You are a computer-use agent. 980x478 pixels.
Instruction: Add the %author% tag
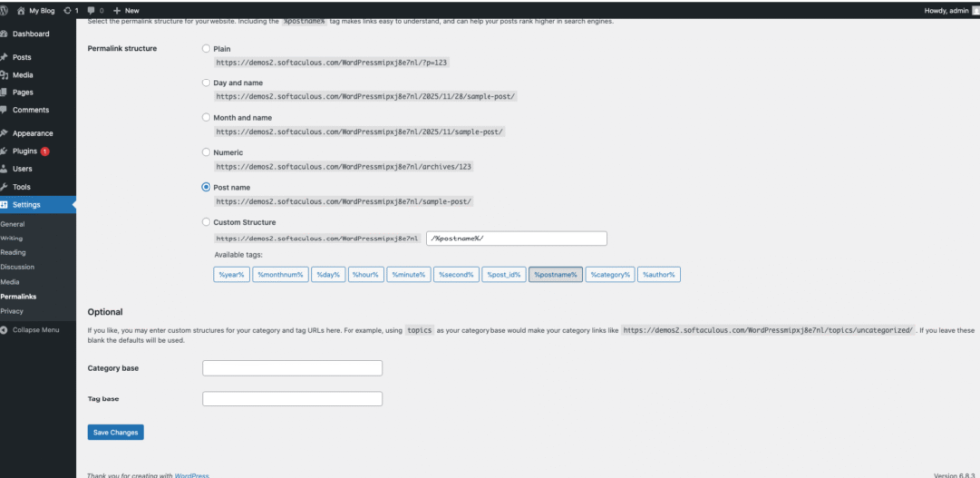coord(659,275)
